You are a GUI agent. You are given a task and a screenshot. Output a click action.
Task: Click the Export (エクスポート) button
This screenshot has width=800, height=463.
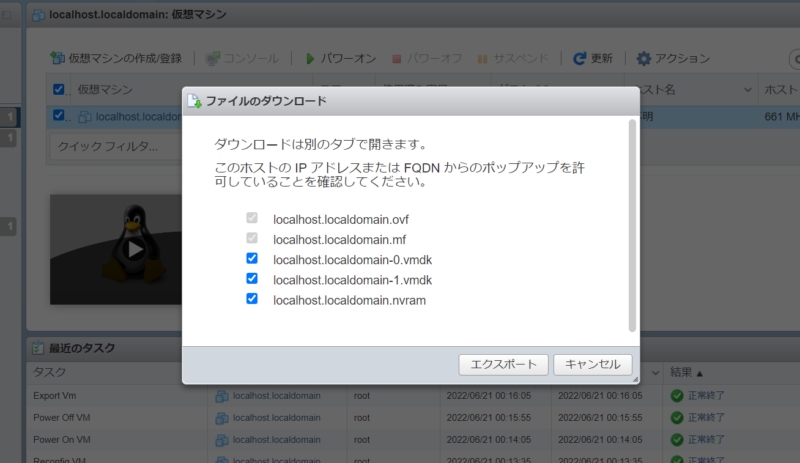tap(503, 364)
